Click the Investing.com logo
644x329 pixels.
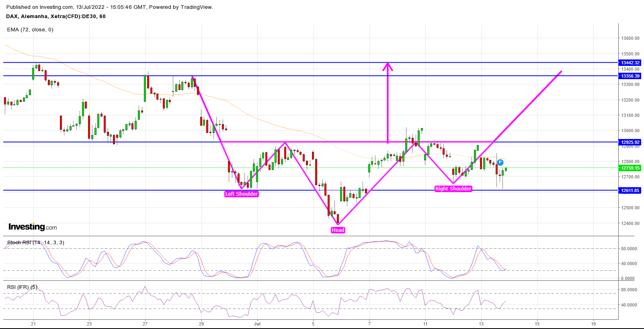[x=33, y=227]
